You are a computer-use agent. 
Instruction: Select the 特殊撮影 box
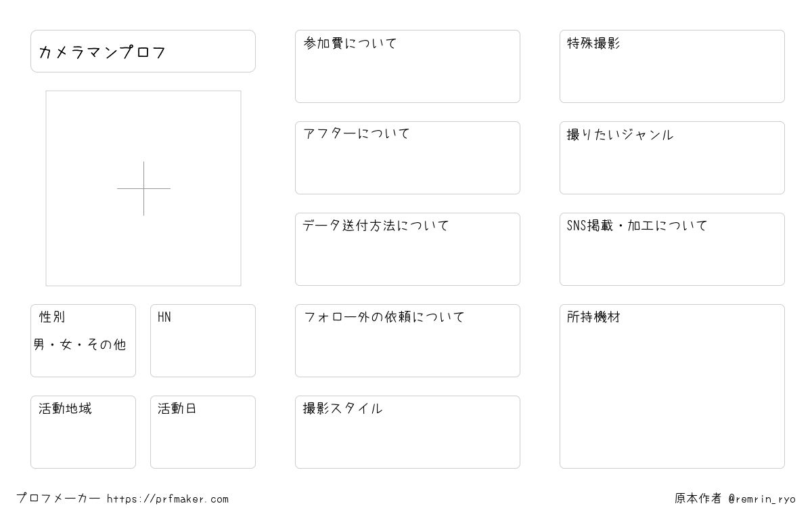coord(672,66)
